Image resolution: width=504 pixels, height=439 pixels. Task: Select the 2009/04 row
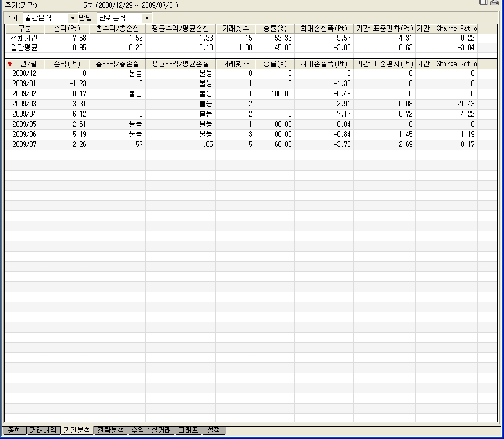point(24,114)
